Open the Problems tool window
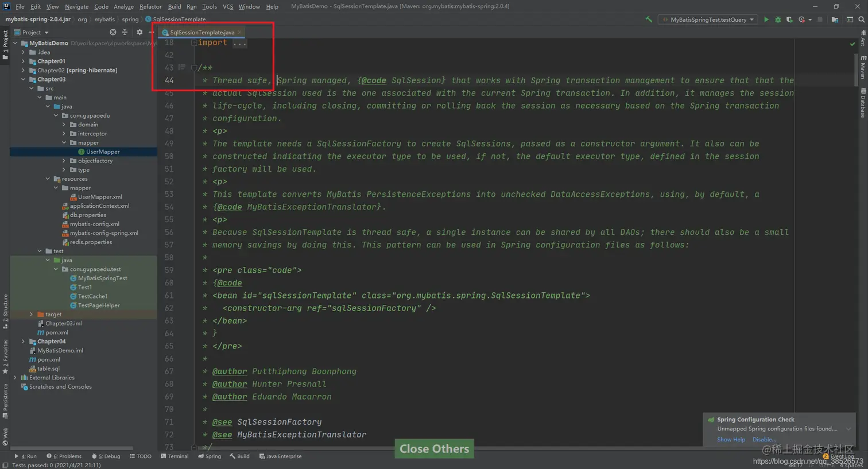This screenshot has width=868, height=469. pos(64,456)
